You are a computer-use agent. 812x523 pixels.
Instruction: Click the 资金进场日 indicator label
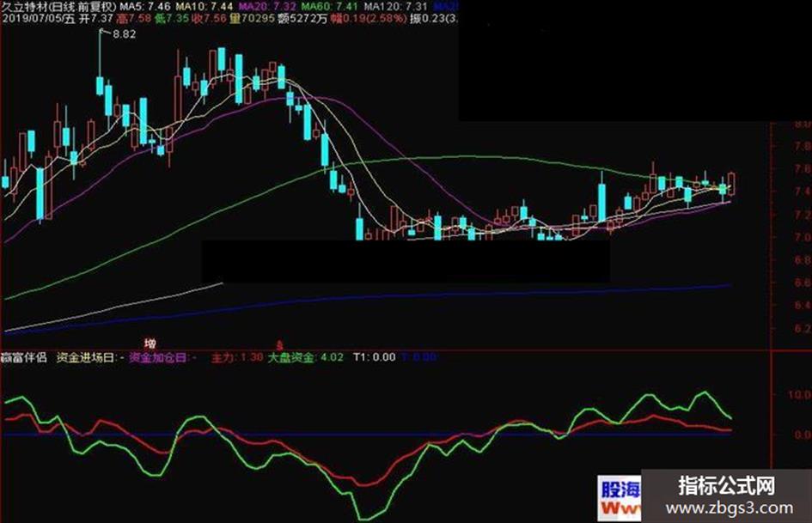(90, 356)
